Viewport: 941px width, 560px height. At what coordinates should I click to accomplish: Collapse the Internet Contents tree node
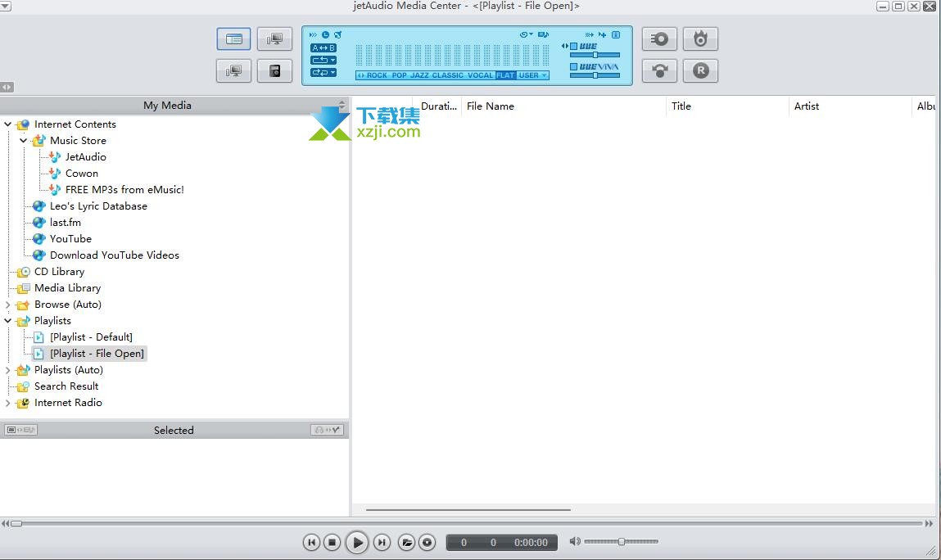click(x=8, y=124)
